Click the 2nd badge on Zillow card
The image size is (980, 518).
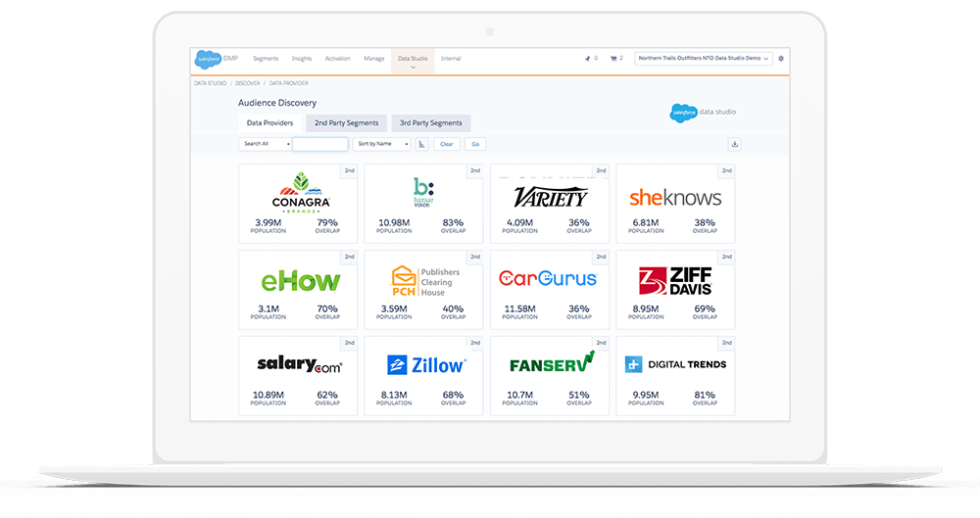point(475,343)
